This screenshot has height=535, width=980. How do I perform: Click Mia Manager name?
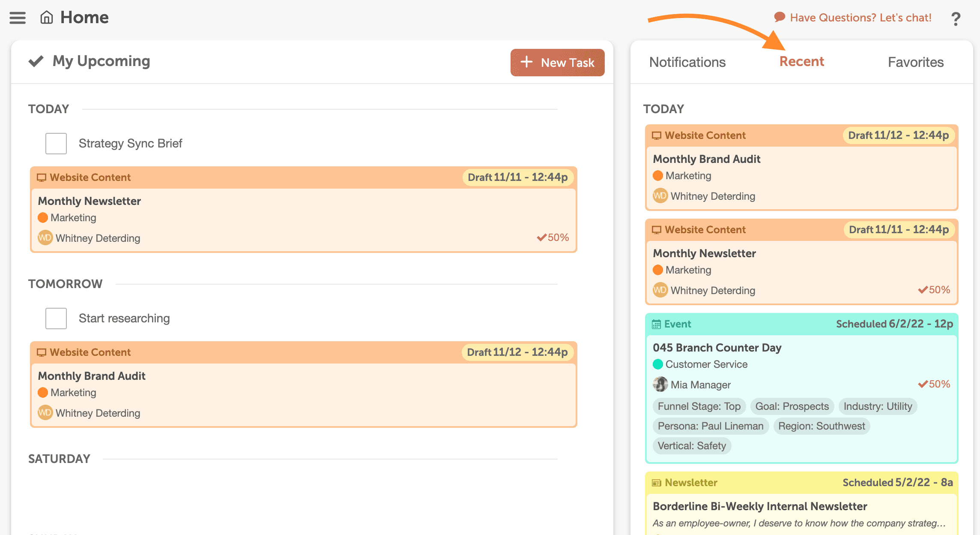pyautogui.click(x=701, y=385)
